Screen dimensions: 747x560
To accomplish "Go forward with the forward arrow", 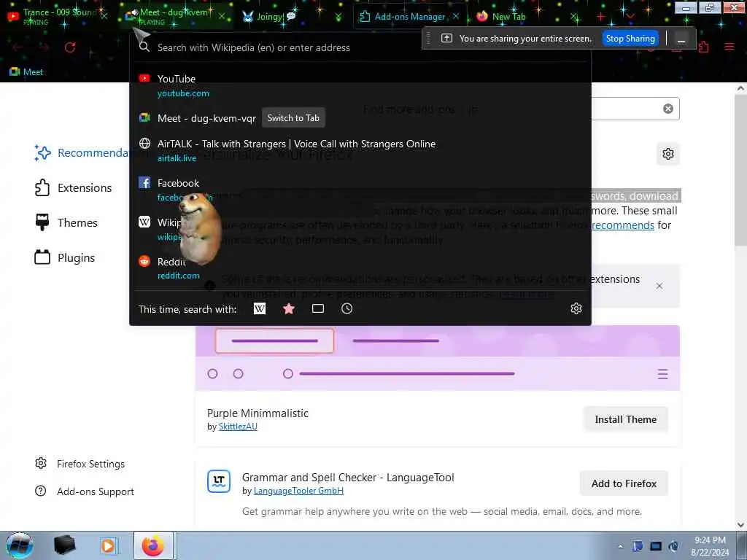I will point(44,47).
